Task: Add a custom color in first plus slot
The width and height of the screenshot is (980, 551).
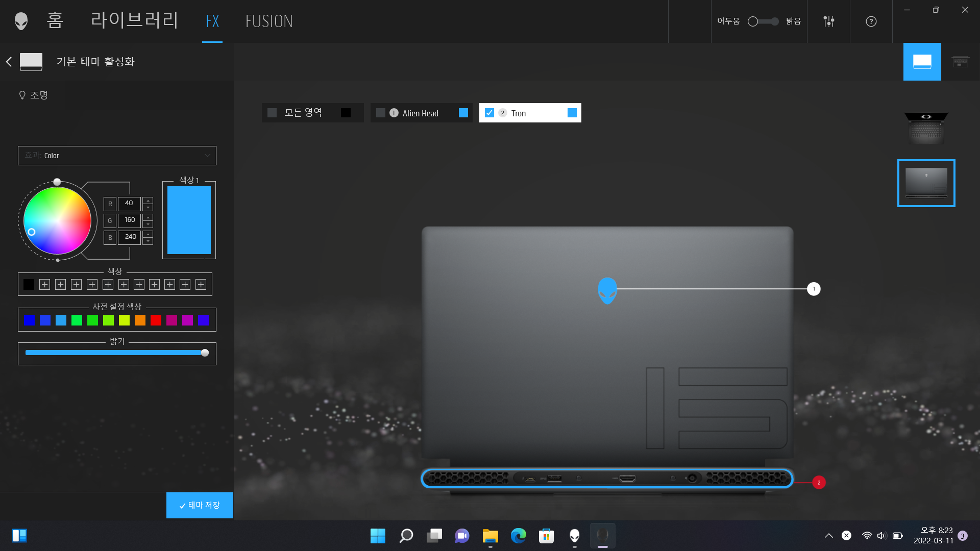Action: point(45,284)
